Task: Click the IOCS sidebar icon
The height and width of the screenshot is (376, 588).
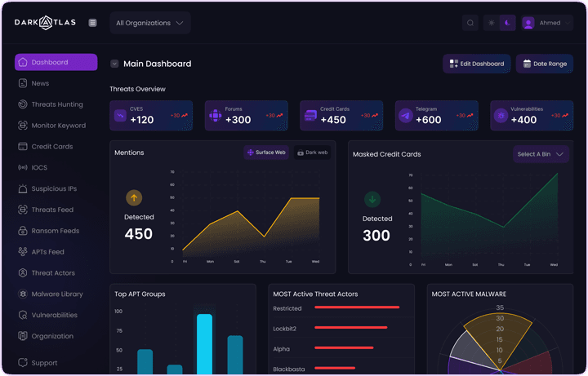Action: coord(23,168)
